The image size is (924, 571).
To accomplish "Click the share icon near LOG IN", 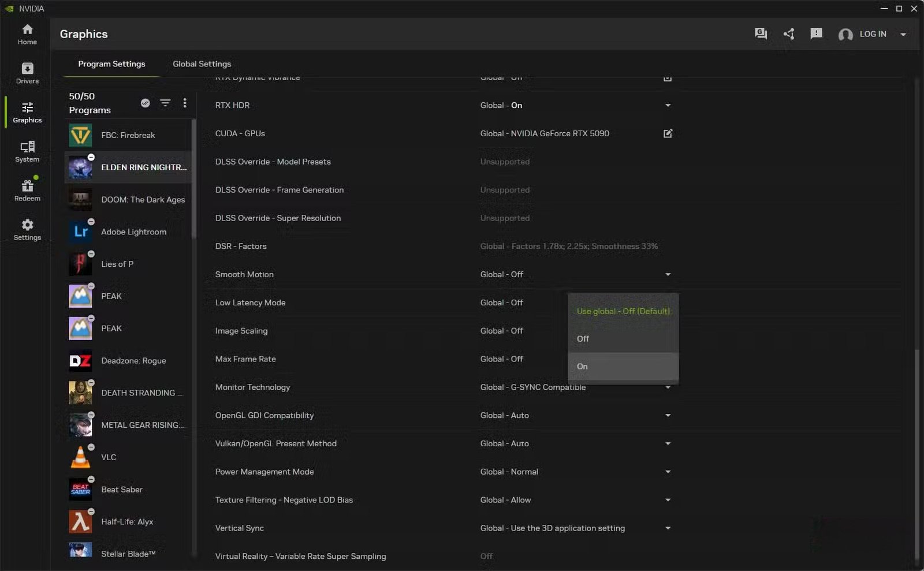I will (789, 34).
